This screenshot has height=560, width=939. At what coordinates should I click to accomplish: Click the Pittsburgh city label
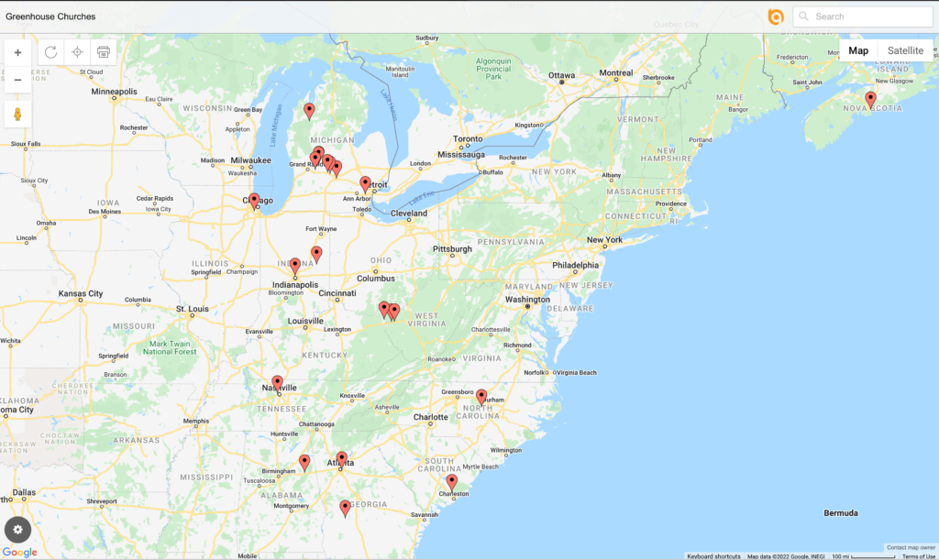(452, 249)
